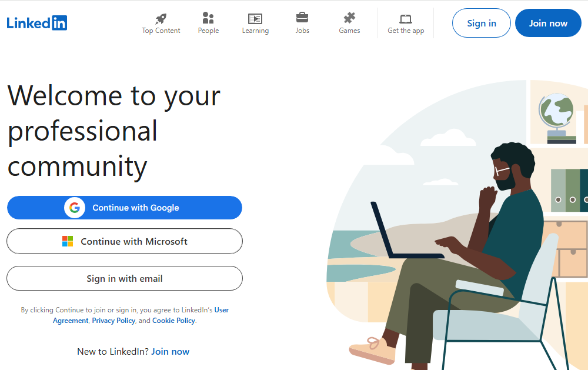This screenshot has width=588, height=370.
Task: Select the Top Content menu label
Action: (x=161, y=31)
